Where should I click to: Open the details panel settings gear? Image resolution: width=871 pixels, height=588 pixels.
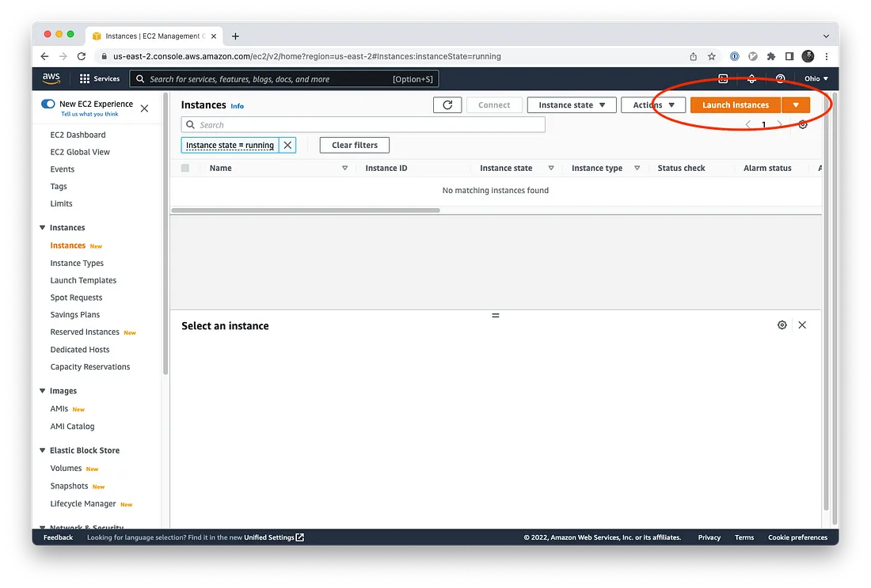tap(782, 324)
